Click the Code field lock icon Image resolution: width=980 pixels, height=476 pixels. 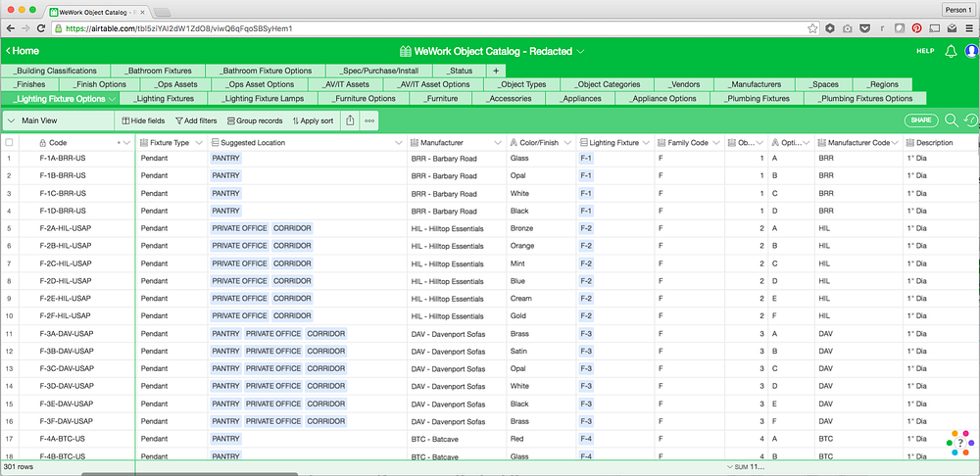coord(43,142)
